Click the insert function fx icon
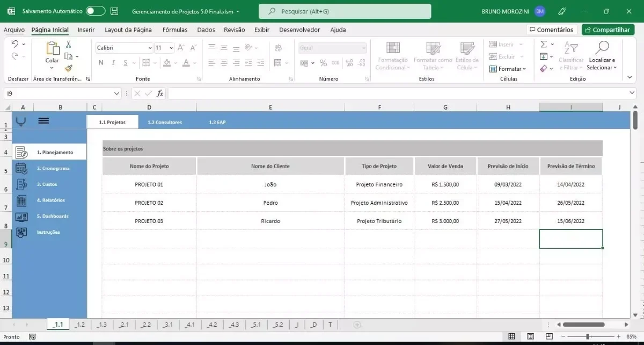 tap(160, 94)
